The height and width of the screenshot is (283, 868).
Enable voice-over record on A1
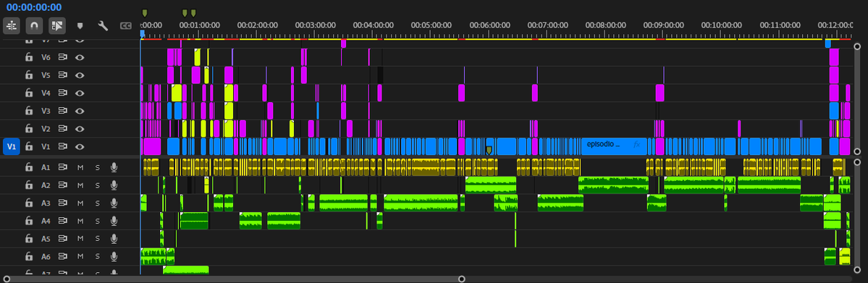pos(114,166)
